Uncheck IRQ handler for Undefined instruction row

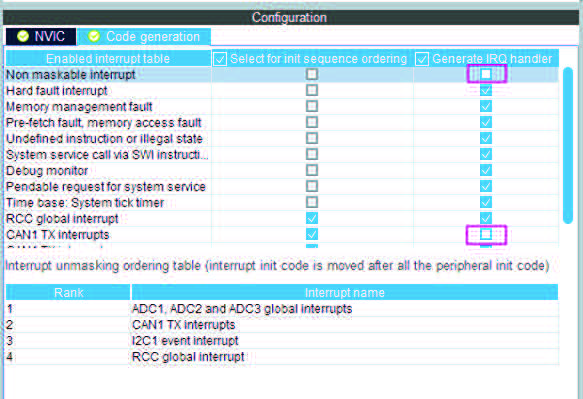point(486,138)
